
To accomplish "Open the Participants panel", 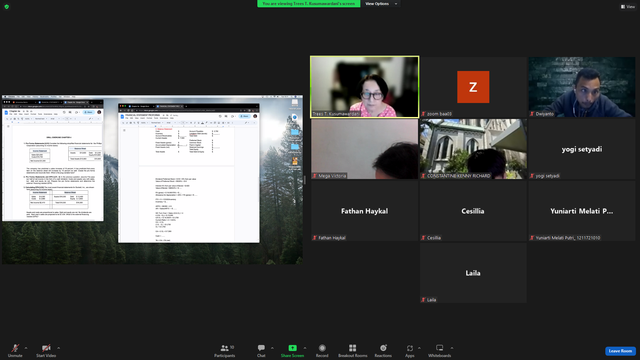I will click(x=224, y=350).
